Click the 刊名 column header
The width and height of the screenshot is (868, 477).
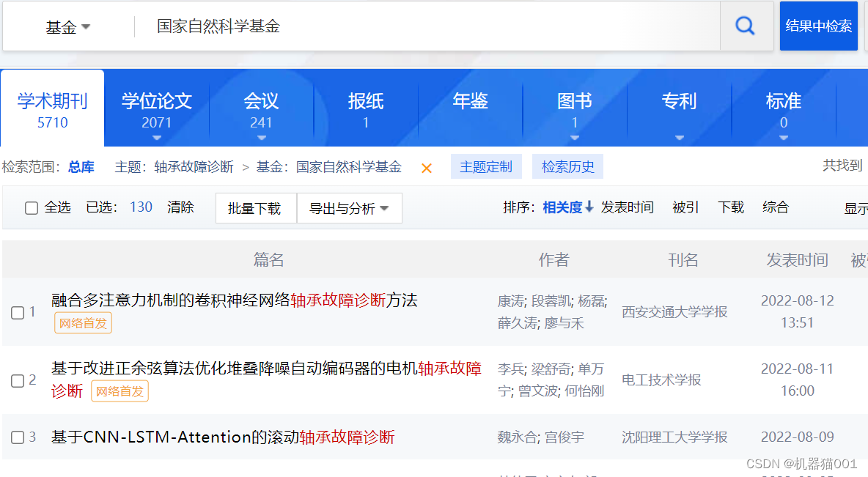click(x=683, y=259)
